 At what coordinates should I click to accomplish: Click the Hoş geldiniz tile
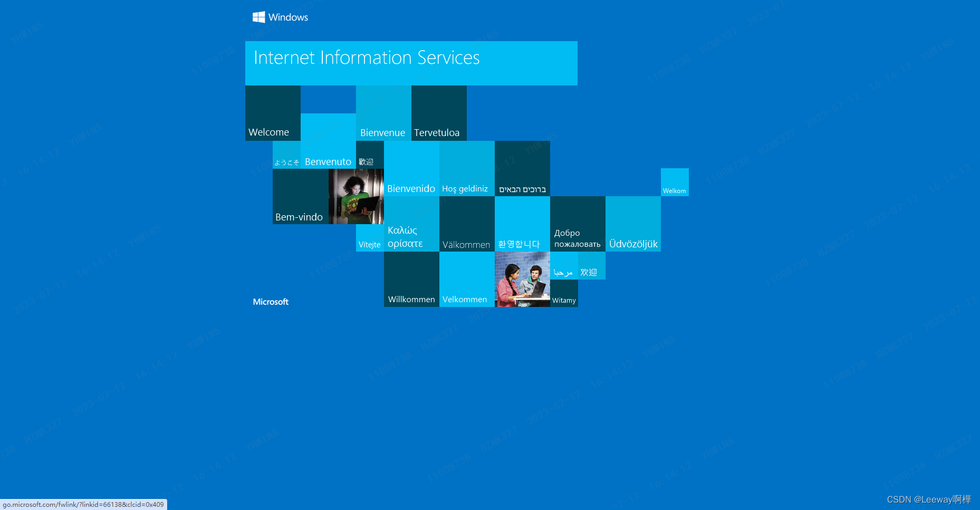coord(467,168)
